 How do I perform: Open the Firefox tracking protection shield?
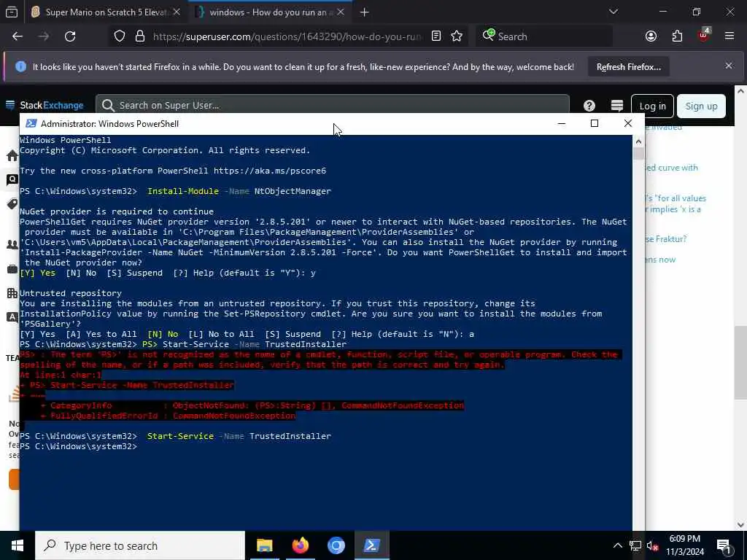pos(120,36)
